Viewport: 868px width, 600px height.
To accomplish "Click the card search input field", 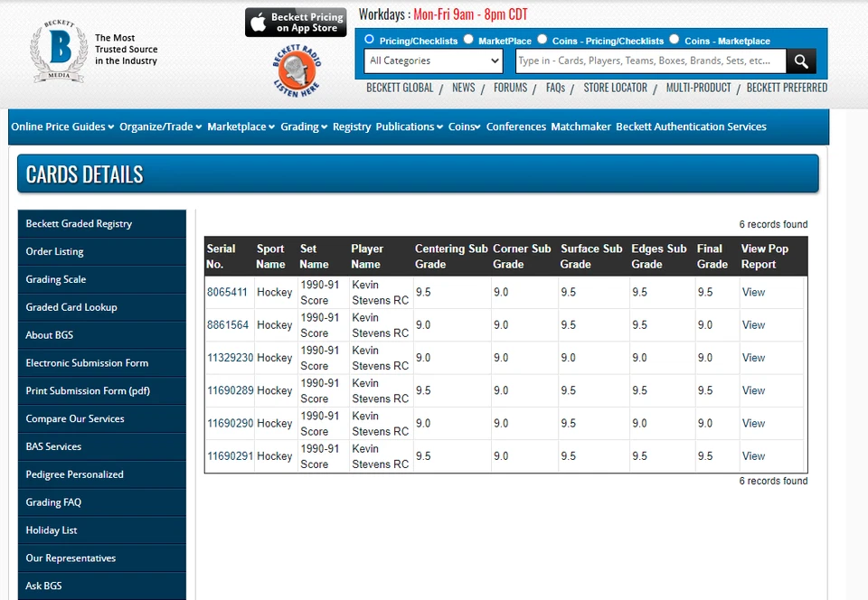I will pos(650,61).
